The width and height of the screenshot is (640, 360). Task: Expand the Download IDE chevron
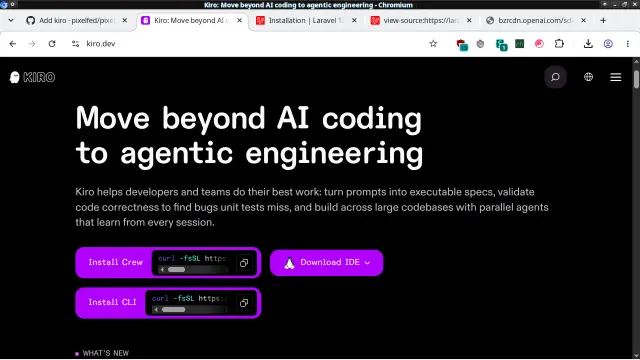(x=367, y=263)
